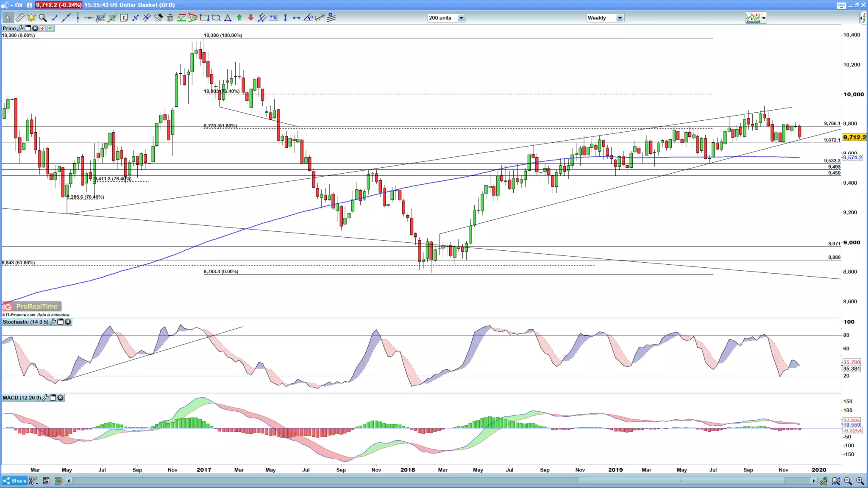Click the 8,843 (61.80%) level label

coord(18,263)
